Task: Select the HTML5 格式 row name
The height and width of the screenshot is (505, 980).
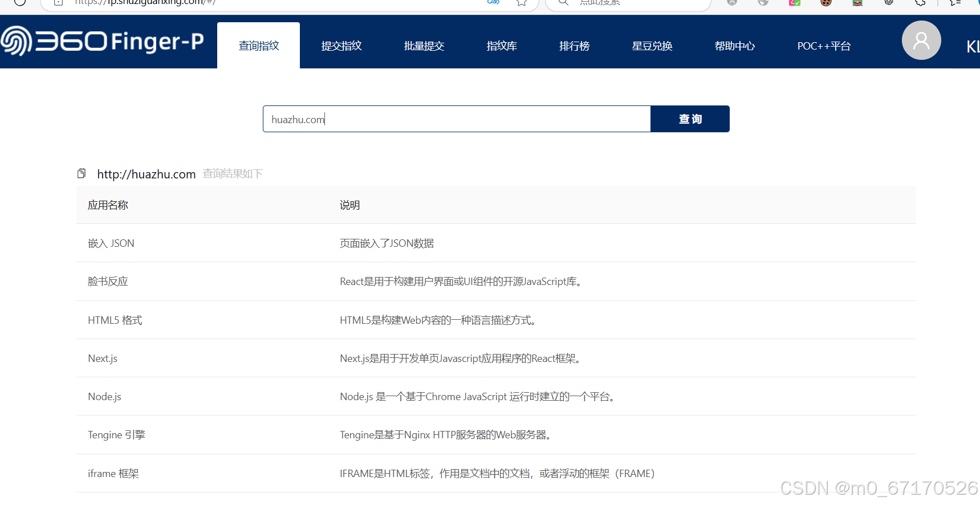Action: point(115,320)
